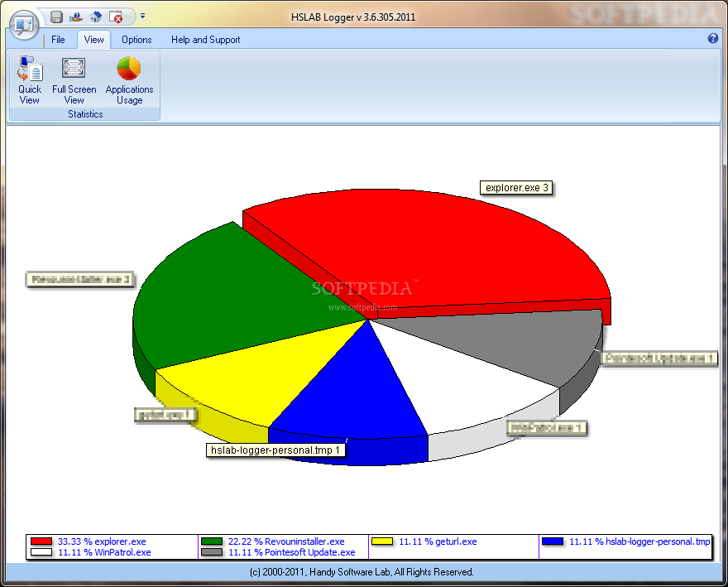The width and height of the screenshot is (728, 587).
Task: Click the gray Pointesoft Update legend swatch
Action: pyautogui.click(x=212, y=552)
